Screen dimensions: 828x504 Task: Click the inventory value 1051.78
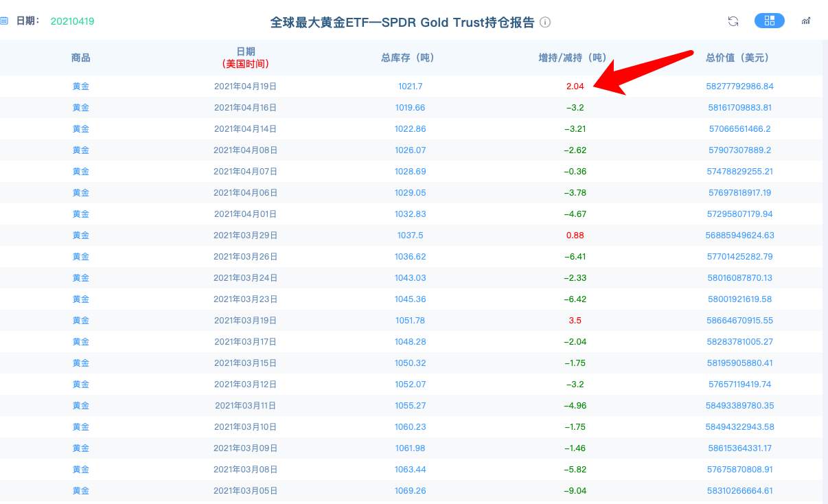click(410, 321)
